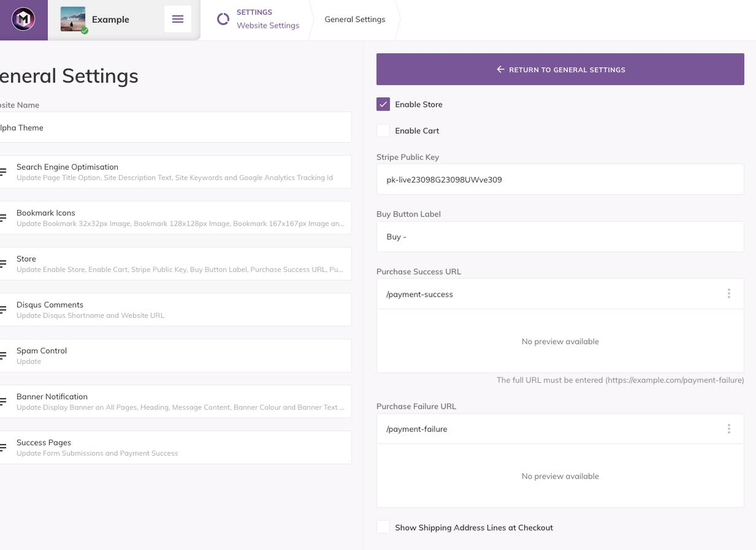Click the Disqus Comments section icon
Viewport: 756px width, 550px height.
pyautogui.click(x=3, y=310)
